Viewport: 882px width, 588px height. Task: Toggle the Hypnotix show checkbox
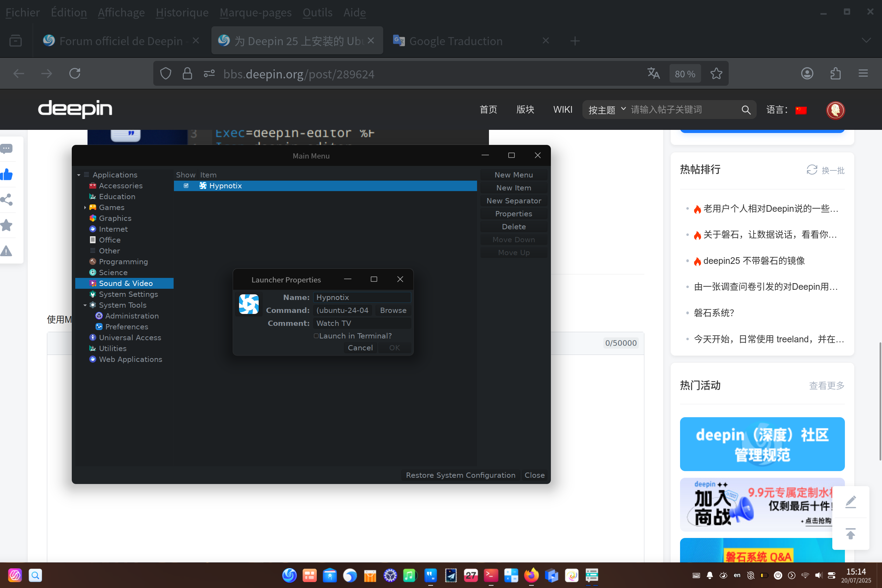point(186,185)
